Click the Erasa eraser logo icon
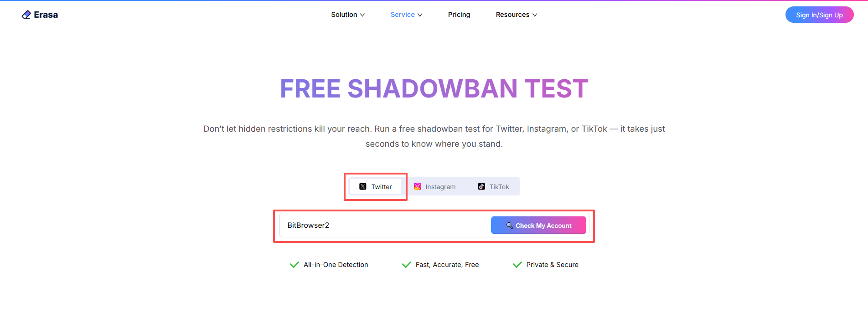 coord(26,15)
